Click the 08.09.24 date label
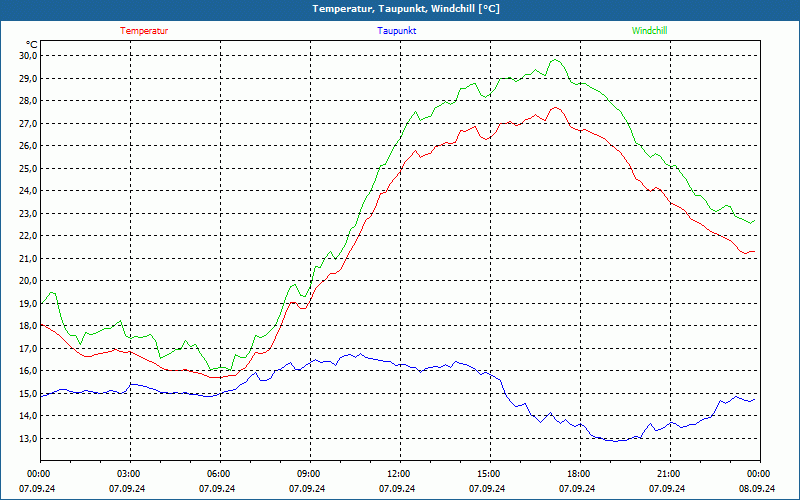Image resolution: width=800 pixels, height=500 pixels. (757, 488)
